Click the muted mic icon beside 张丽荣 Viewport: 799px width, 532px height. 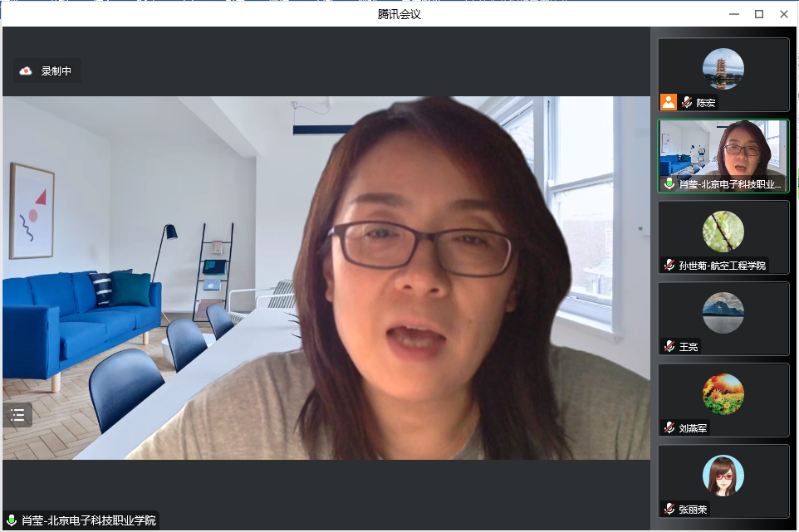[x=669, y=509]
